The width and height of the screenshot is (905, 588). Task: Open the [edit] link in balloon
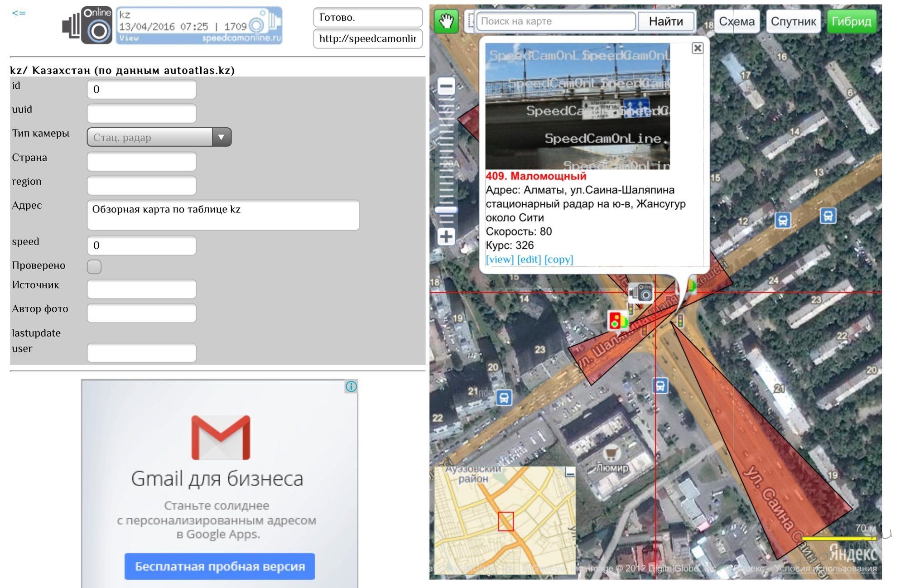pos(529,259)
